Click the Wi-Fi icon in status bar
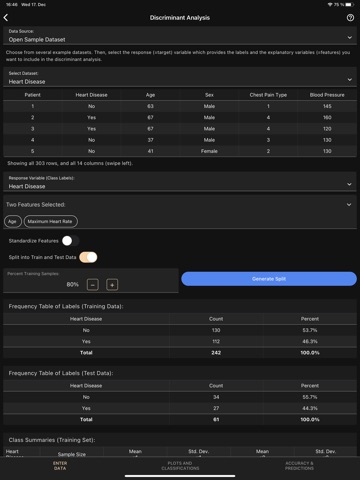This screenshot has height=480, width=360. point(330,5)
